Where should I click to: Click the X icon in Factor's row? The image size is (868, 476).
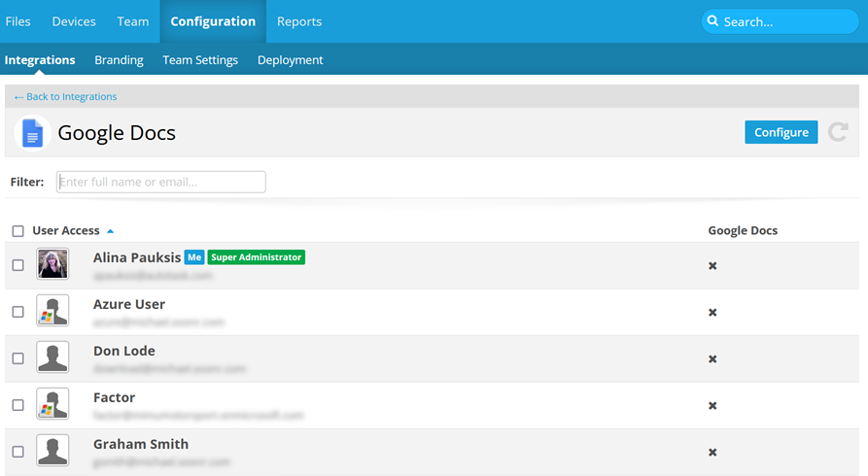click(x=712, y=405)
